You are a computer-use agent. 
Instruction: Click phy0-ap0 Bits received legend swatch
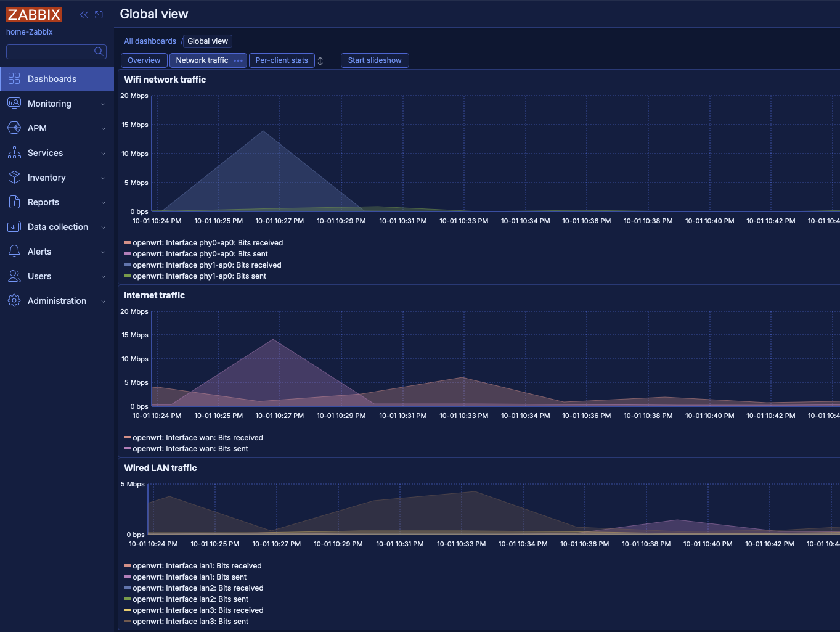coord(128,243)
